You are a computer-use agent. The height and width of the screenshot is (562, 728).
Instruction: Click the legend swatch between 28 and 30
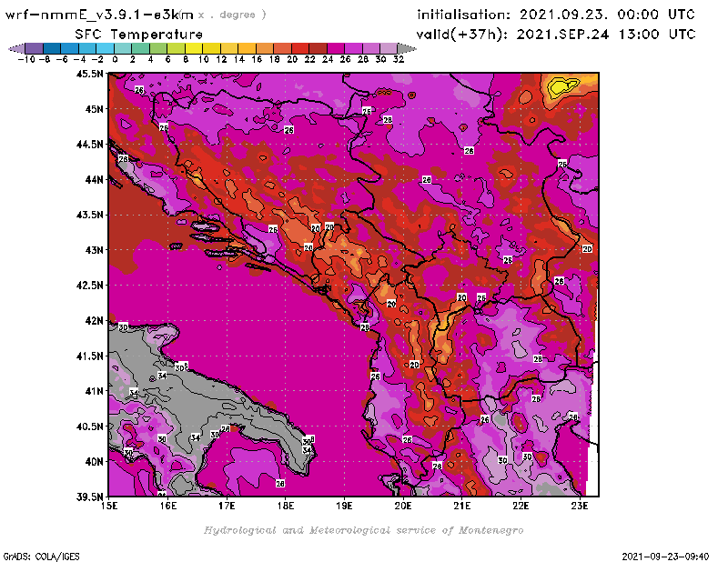pos(370,48)
